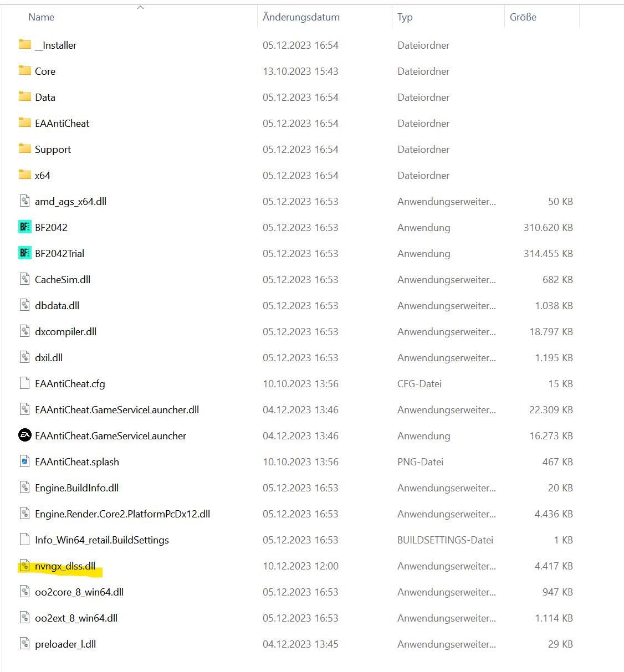
Task: Select the file name dxil.dll
Action: [x=49, y=358]
